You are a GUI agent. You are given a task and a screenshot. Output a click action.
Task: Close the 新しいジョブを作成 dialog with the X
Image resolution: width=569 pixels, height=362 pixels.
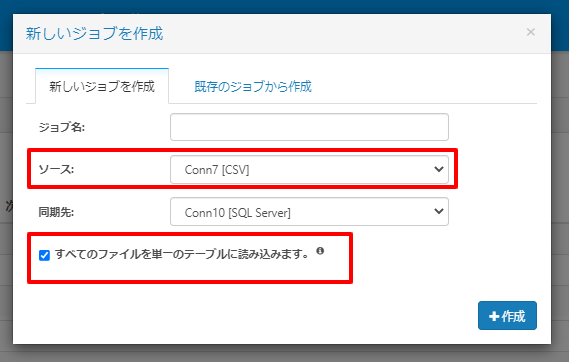[x=531, y=32]
